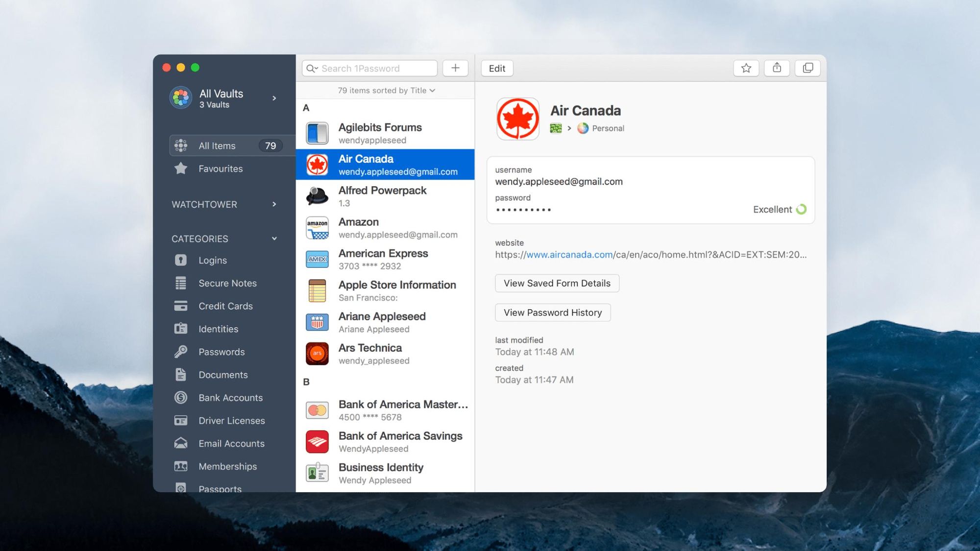Screen dimensions: 980x551
Task: Click the Alfred Powerpack hat icon
Action: [x=317, y=196]
